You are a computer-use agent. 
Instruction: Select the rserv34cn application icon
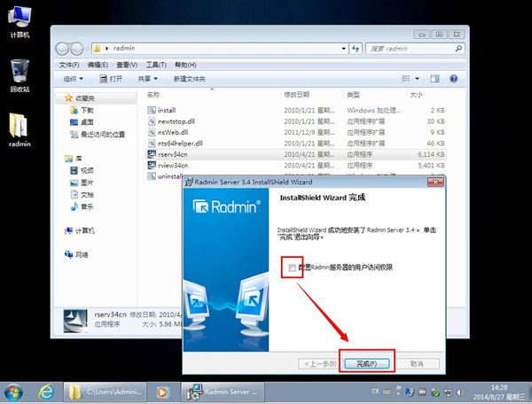point(152,154)
